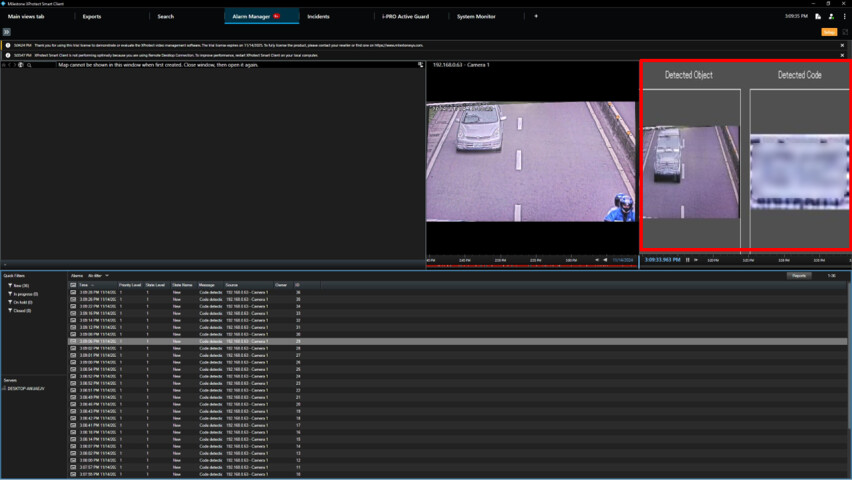The height and width of the screenshot is (480, 852).
Task: Open the Alarm Manager tab
Action: [252, 16]
